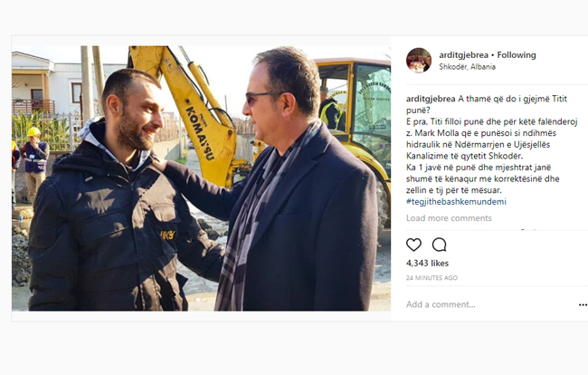Click the post caption text
This screenshot has width=588, height=375.
tap(491, 150)
